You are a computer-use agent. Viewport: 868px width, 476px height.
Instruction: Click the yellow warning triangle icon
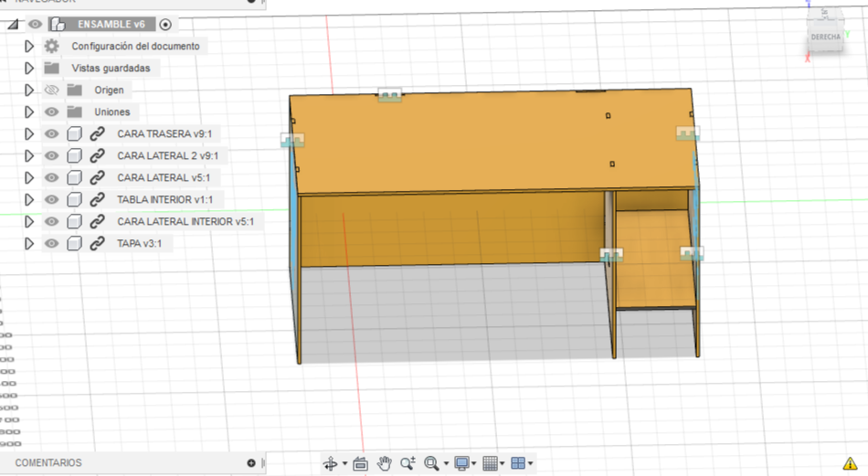850,463
